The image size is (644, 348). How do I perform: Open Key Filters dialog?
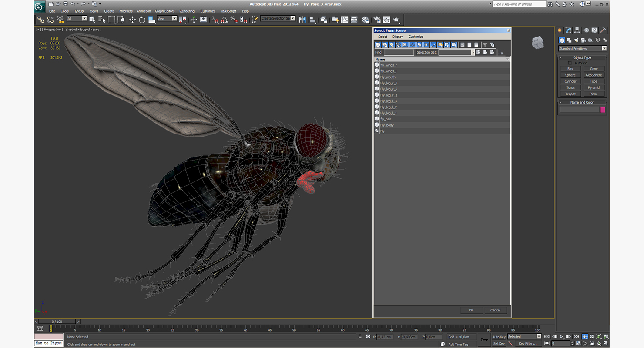point(527,344)
